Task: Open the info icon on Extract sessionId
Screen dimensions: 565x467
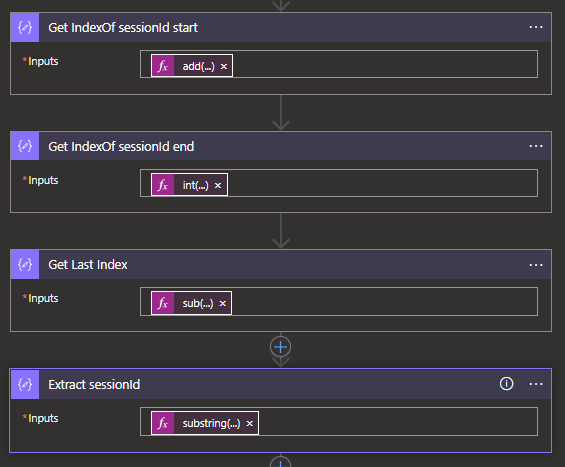Action: pyautogui.click(x=506, y=384)
